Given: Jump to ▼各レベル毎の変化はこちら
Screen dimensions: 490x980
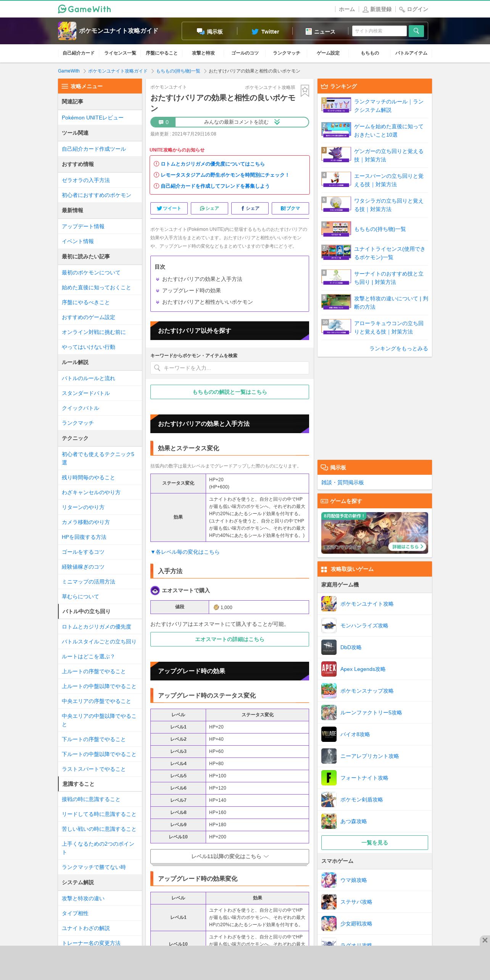Looking at the screenshot, I should point(185,552).
